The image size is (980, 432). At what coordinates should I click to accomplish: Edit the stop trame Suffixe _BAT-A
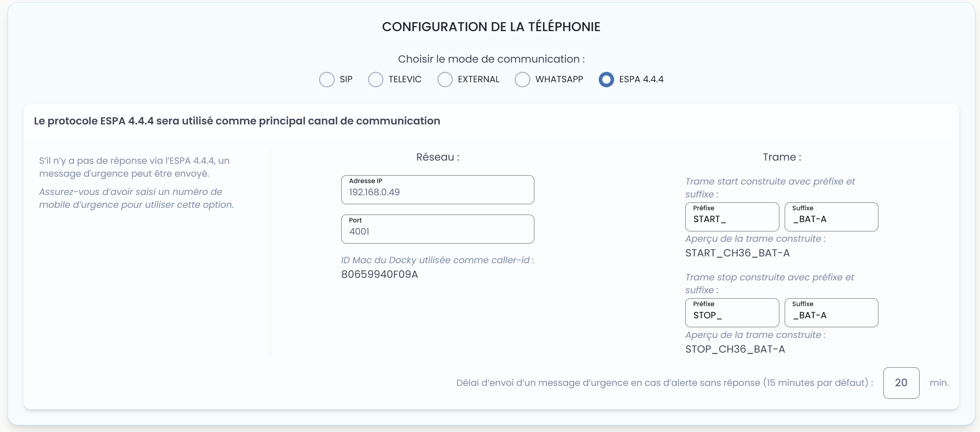coord(831,313)
